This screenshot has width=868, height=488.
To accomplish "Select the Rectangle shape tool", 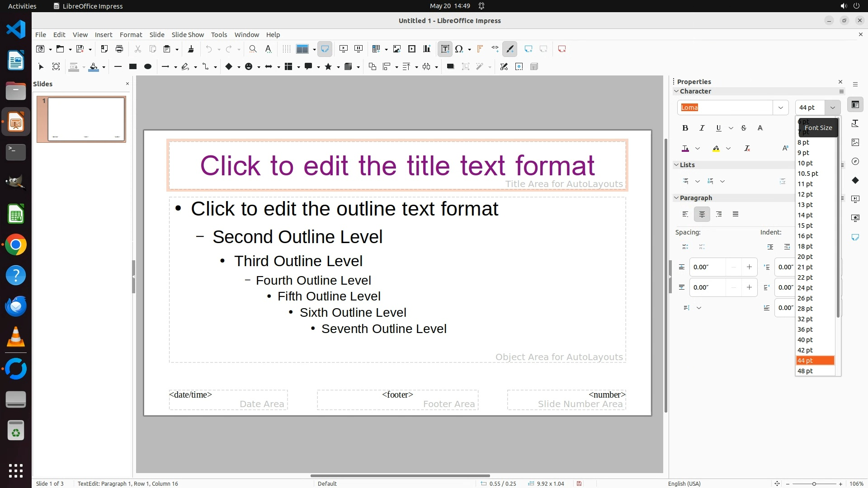I will pos(132,66).
